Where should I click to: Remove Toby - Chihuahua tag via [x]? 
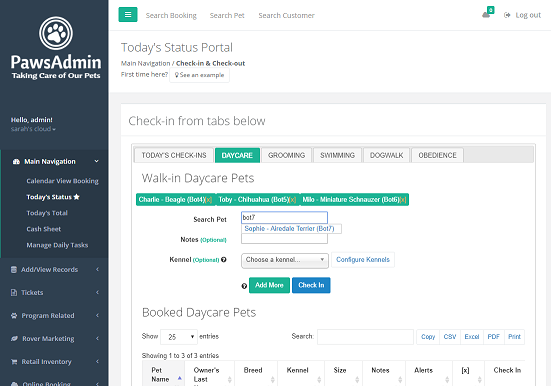(x=292, y=200)
